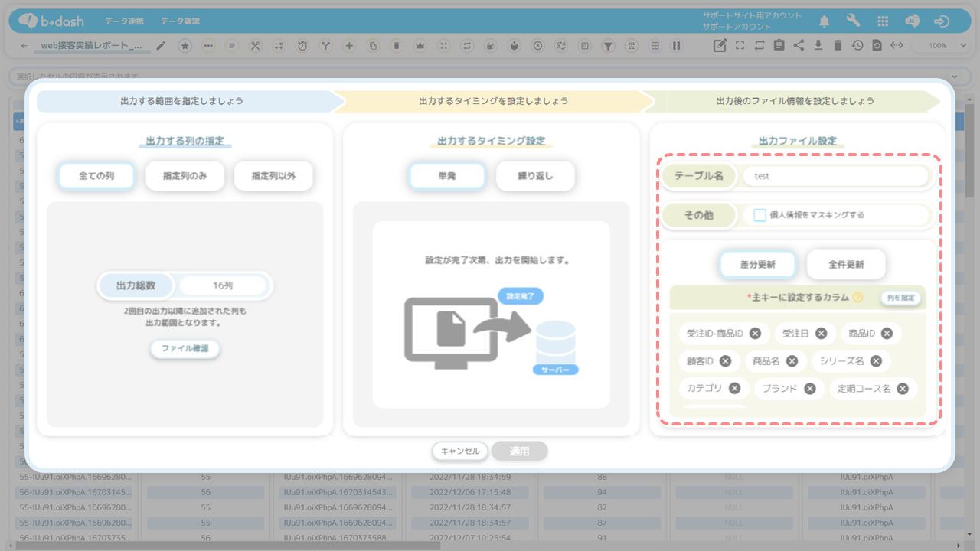Select the 差分更新 update mode

click(757, 264)
